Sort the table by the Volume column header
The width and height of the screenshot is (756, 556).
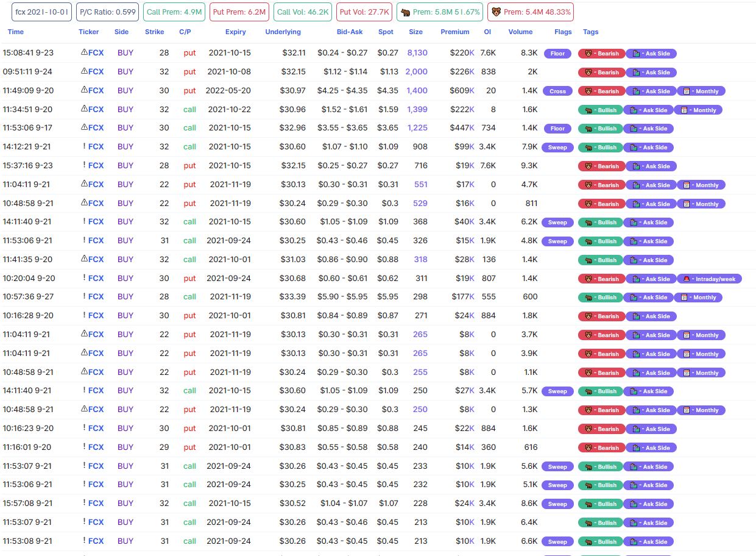pos(520,32)
